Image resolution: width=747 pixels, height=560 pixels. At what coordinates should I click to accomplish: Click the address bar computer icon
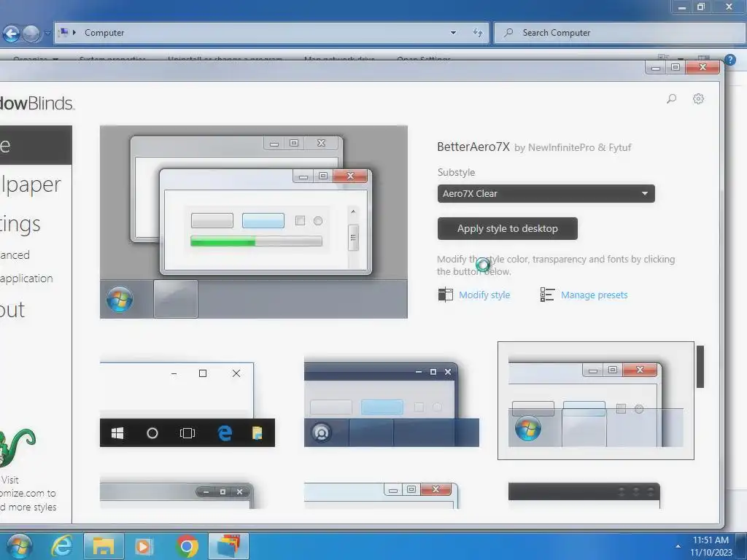[x=64, y=32]
